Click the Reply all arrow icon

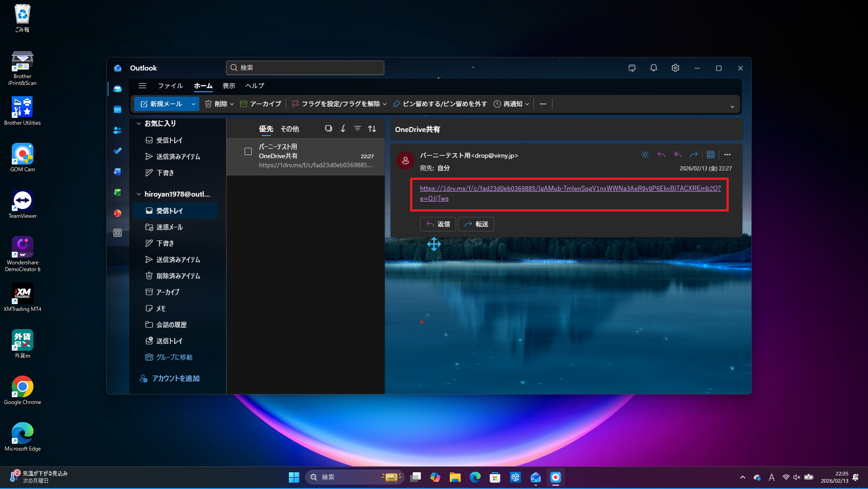point(677,155)
